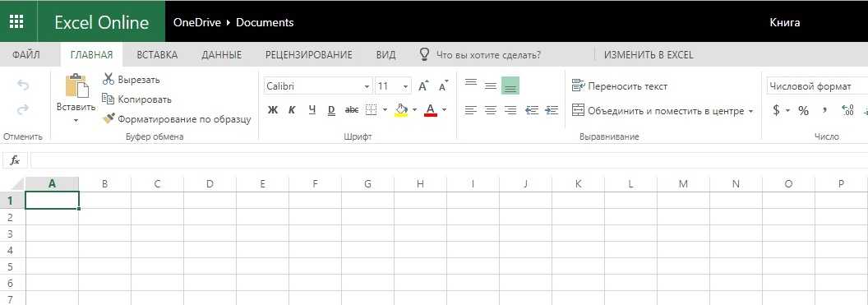Viewport: 868px width, 305px height.
Task: Open Documents breadcrumb link
Action: (x=265, y=23)
